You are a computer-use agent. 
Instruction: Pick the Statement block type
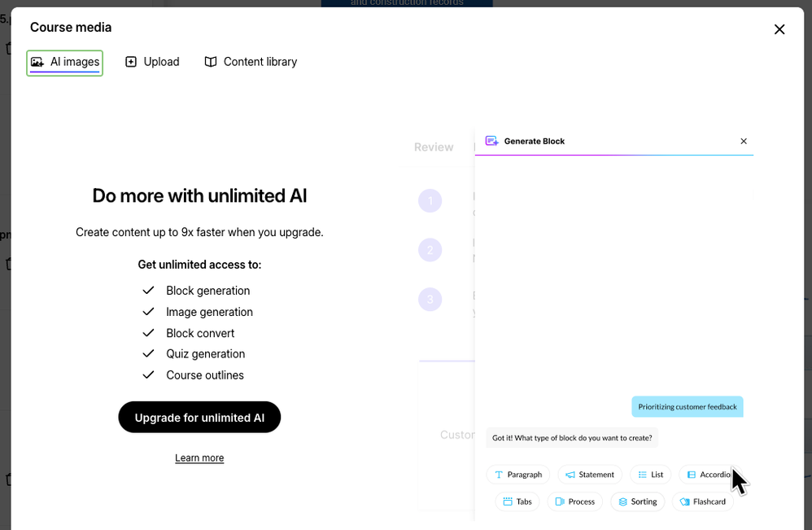click(590, 475)
